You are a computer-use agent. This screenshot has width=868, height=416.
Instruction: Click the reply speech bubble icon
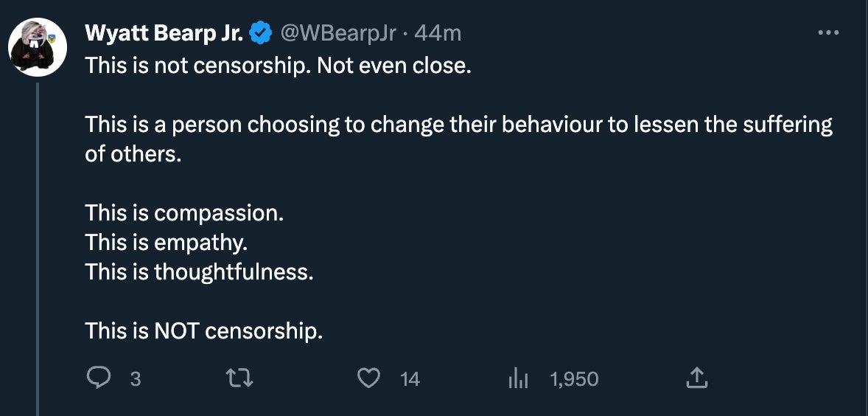coord(98,378)
